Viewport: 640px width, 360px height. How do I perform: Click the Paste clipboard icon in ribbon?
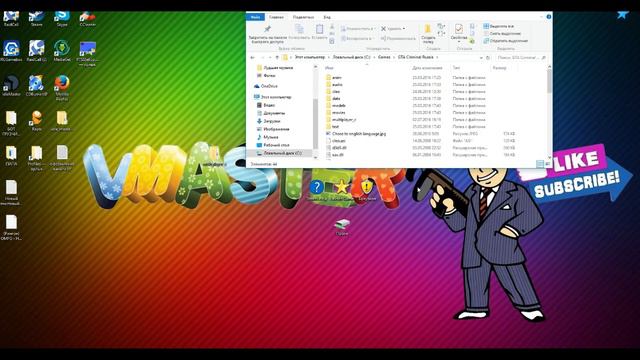point(319,32)
